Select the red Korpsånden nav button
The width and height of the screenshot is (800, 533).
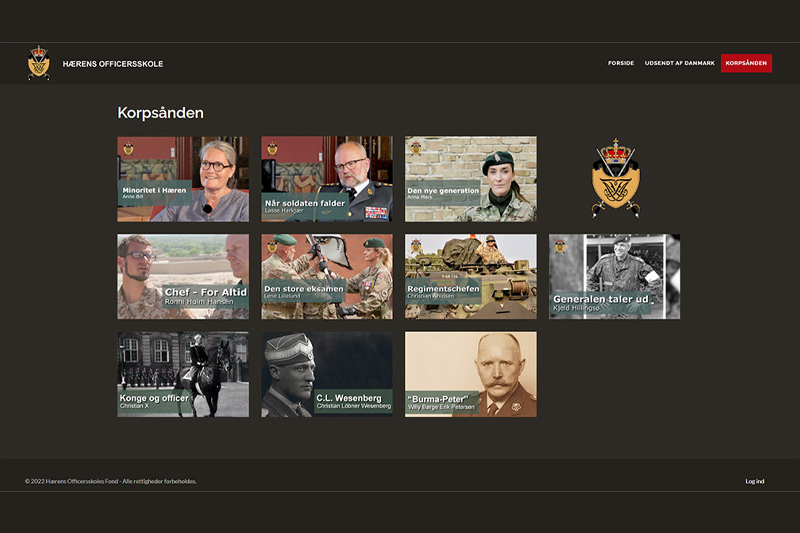coord(746,63)
